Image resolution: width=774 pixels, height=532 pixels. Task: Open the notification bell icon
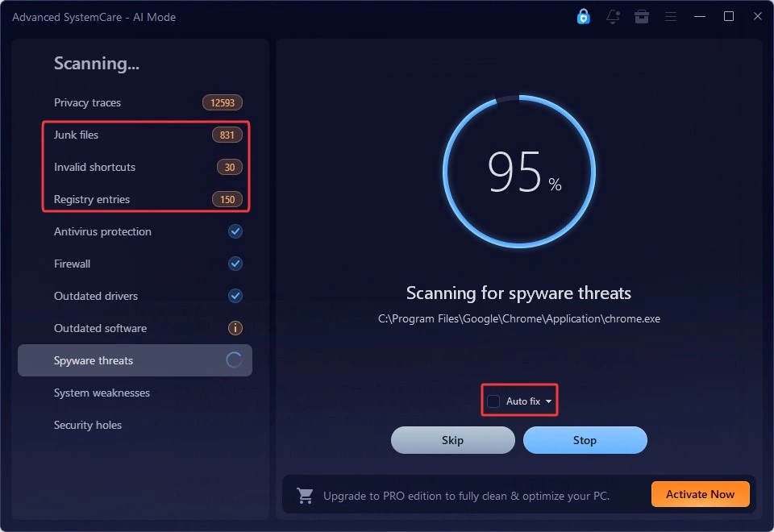point(613,16)
